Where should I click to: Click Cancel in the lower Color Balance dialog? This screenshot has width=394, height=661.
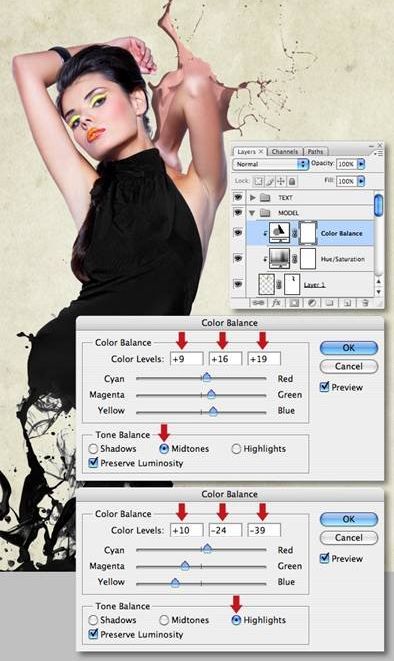348,537
